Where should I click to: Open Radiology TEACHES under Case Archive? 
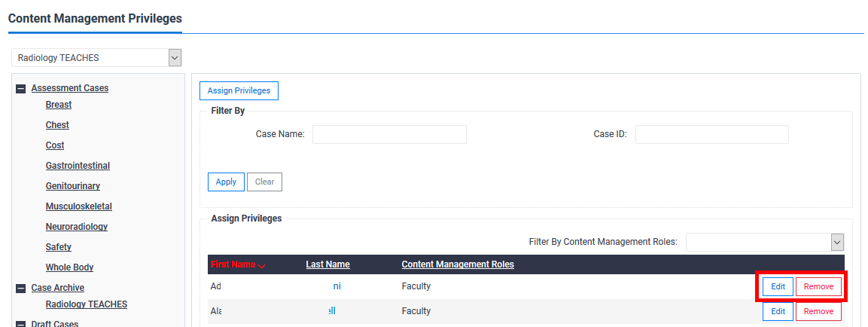click(87, 304)
